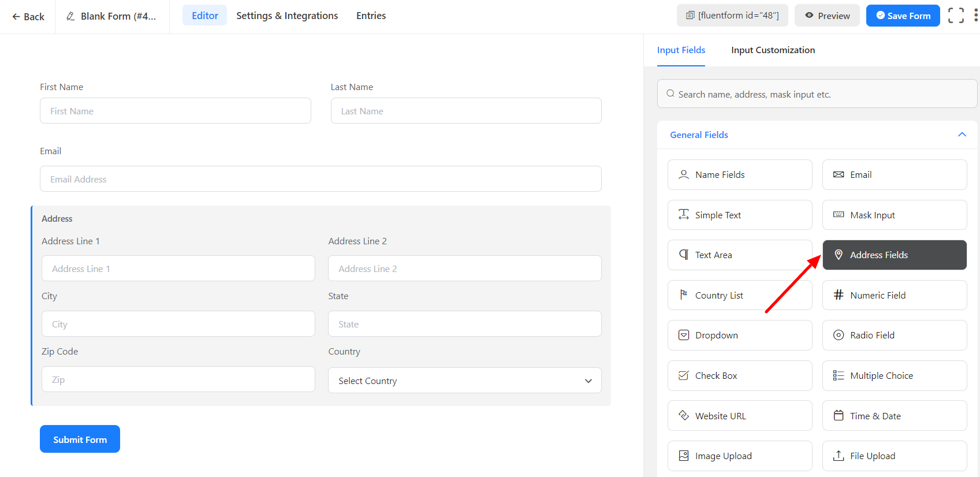Add a Check Box field
The width and height of the screenshot is (980, 477).
(739, 375)
